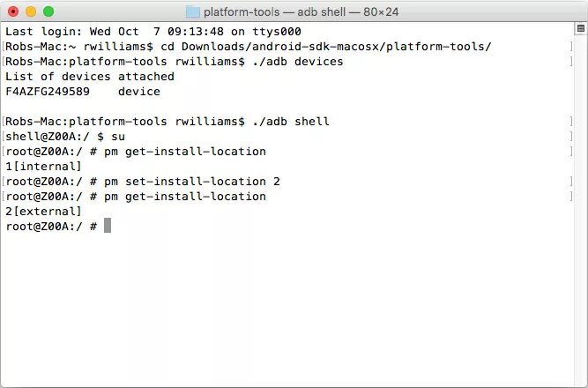Minimize the Terminal with the yellow button
The height and width of the screenshot is (388, 588).
click(x=31, y=11)
